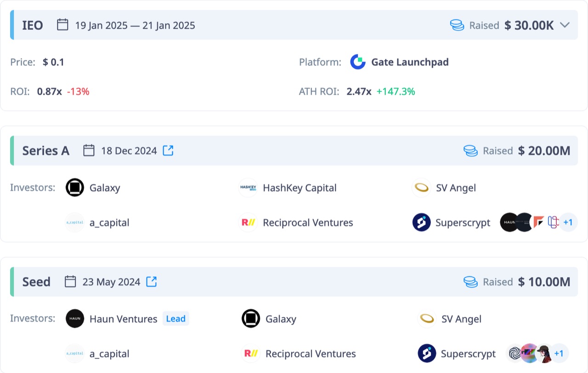Click the orange-red flag avatar in Series A

point(538,222)
